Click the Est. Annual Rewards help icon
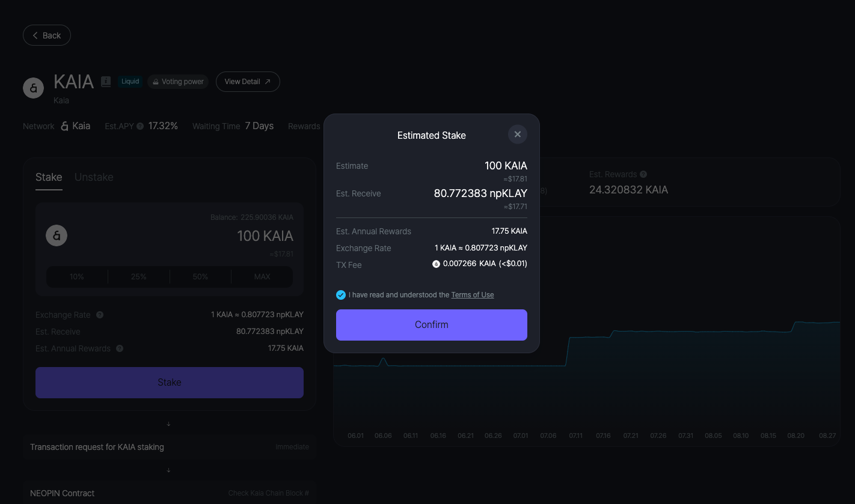Screen dimensions: 855x504 pos(120,348)
